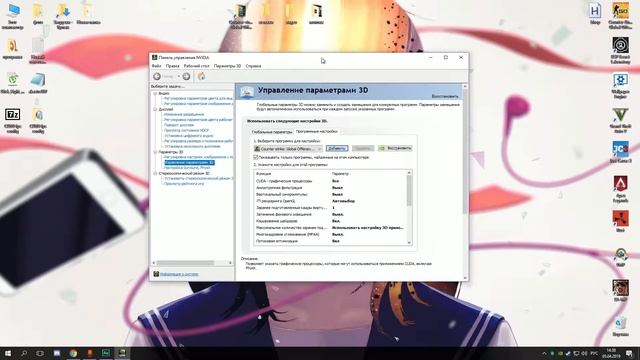This screenshot has height=360, width=640.
Task: Open the Counter-Strike program selection dropdown
Action: [x=288, y=149]
